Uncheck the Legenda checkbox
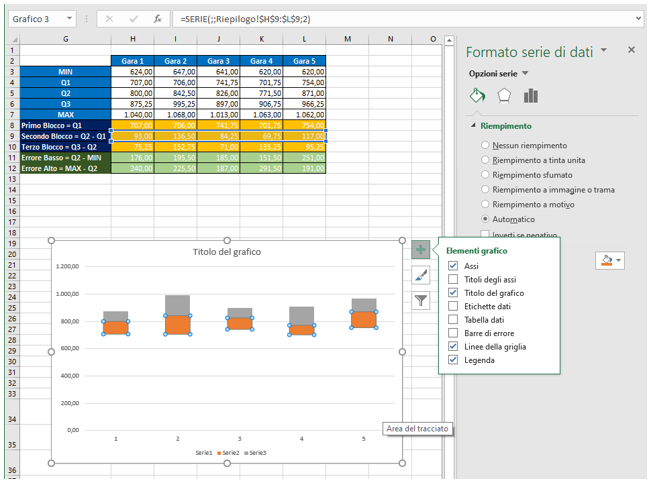The image size is (653, 485). 454,360
